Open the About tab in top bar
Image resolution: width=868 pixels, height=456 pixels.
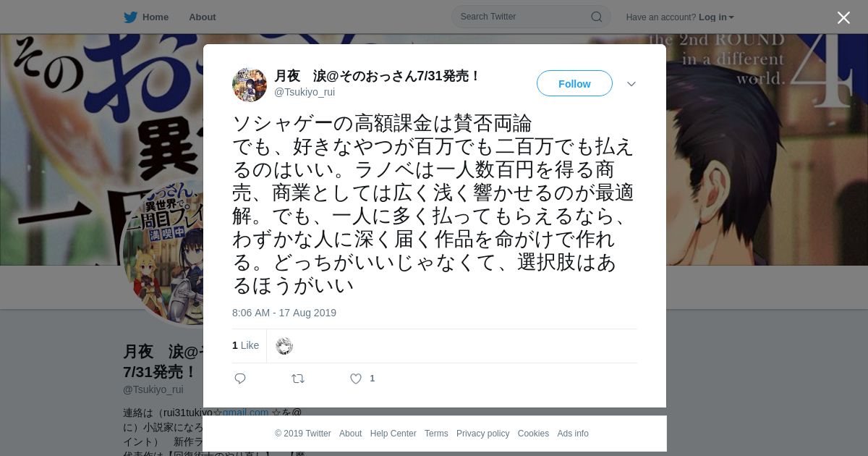pyautogui.click(x=202, y=17)
